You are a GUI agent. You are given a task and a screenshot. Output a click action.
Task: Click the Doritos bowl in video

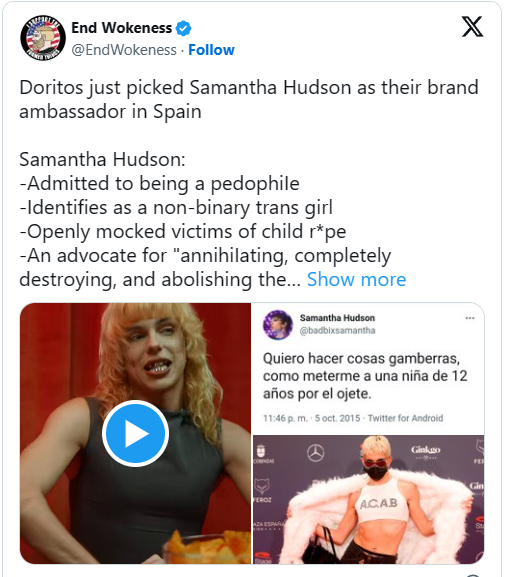(207, 548)
